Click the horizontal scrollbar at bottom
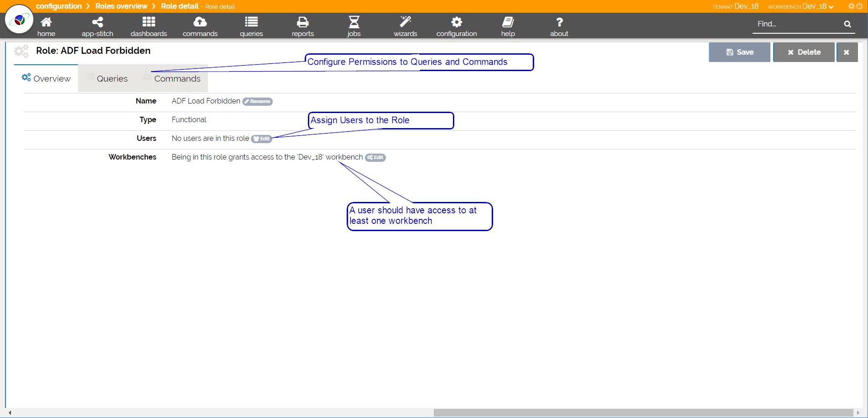The width and height of the screenshot is (868, 418). (643, 413)
